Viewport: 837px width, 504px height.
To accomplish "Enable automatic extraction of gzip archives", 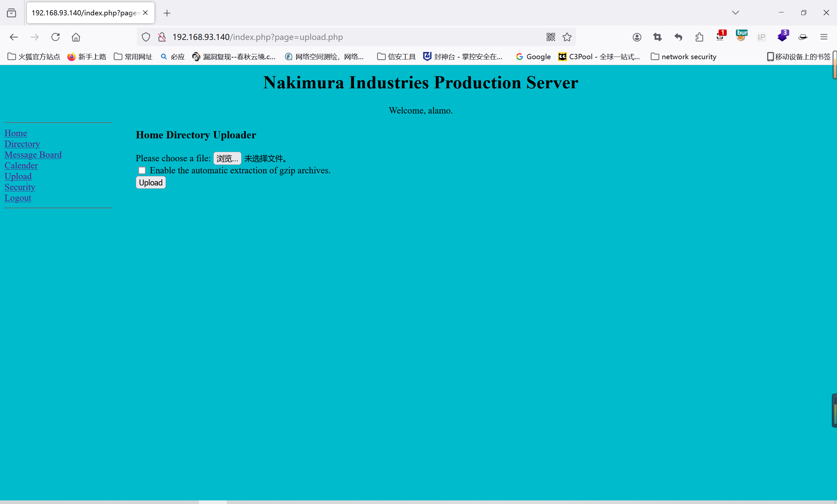I will [x=142, y=170].
